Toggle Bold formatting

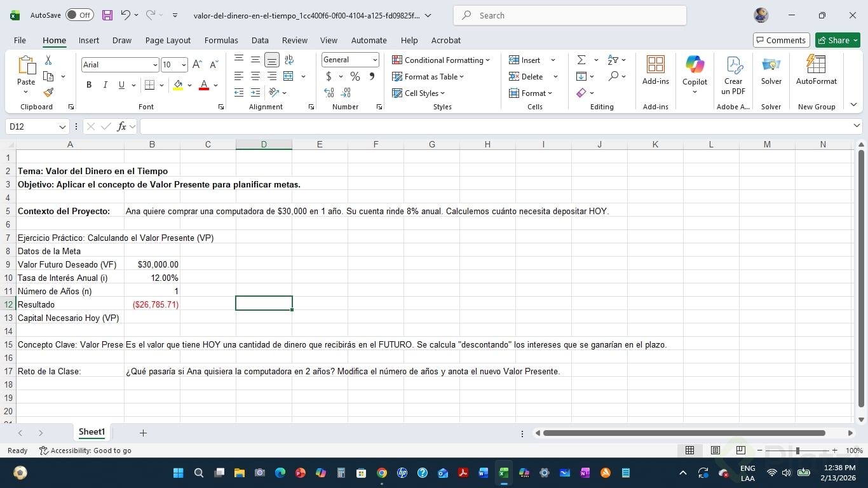click(89, 85)
